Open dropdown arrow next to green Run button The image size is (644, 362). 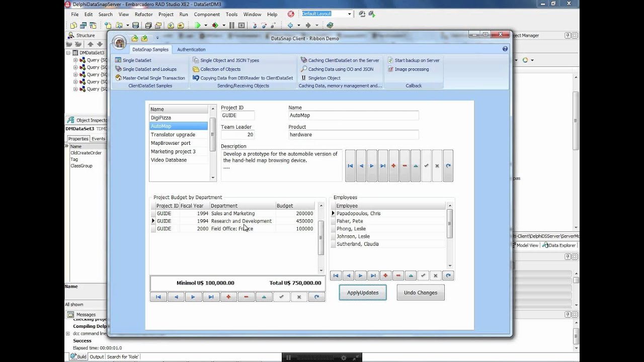point(206,25)
